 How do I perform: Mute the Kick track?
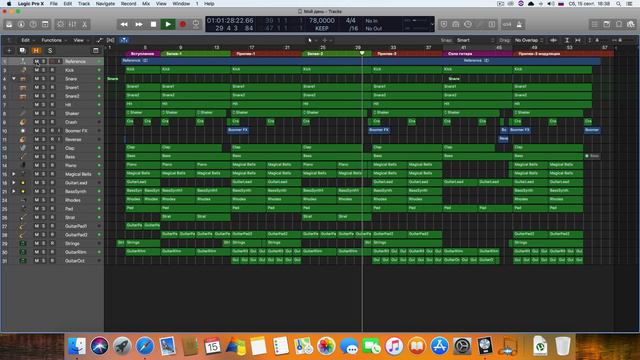tap(36, 70)
